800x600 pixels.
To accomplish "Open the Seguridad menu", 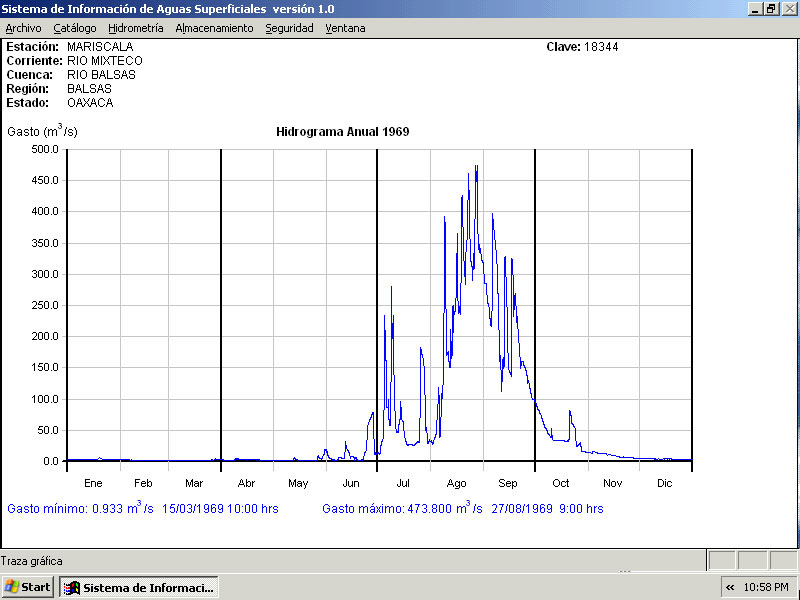I will coord(289,28).
